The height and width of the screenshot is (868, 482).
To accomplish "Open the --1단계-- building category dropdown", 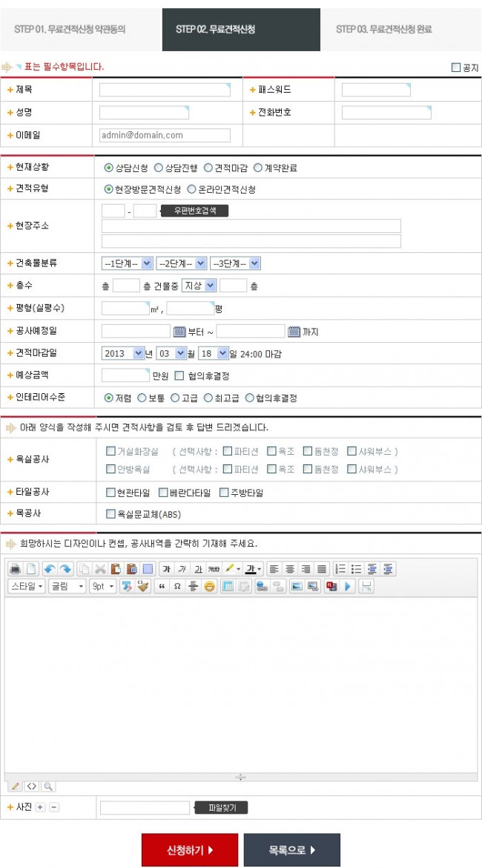I will point(128,263).
